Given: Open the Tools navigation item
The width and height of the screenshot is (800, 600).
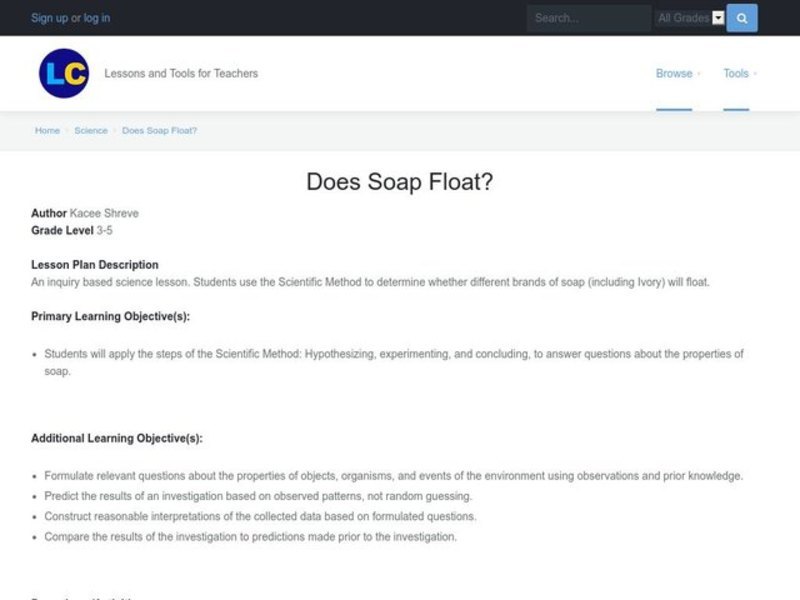Looking at the screenshot, I should click(737, 73).
